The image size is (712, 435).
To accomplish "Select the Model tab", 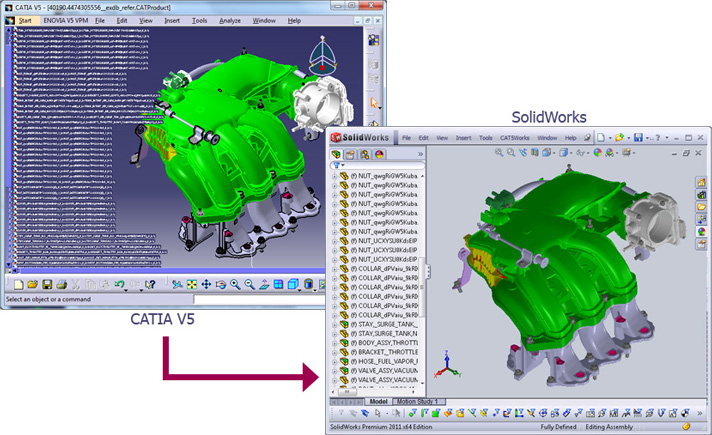I will pyautogui.click(x=377, y=401).
